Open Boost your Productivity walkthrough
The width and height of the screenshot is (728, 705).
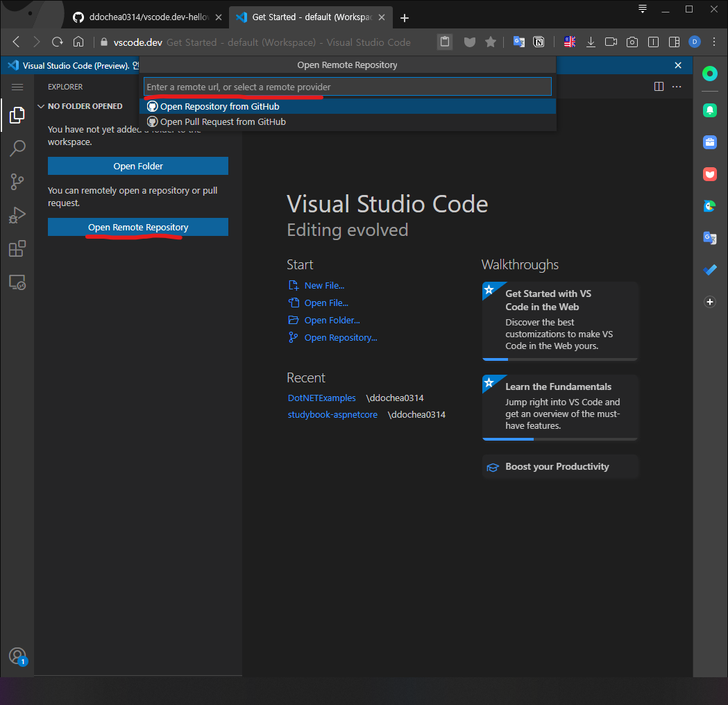tap(560, 467)
